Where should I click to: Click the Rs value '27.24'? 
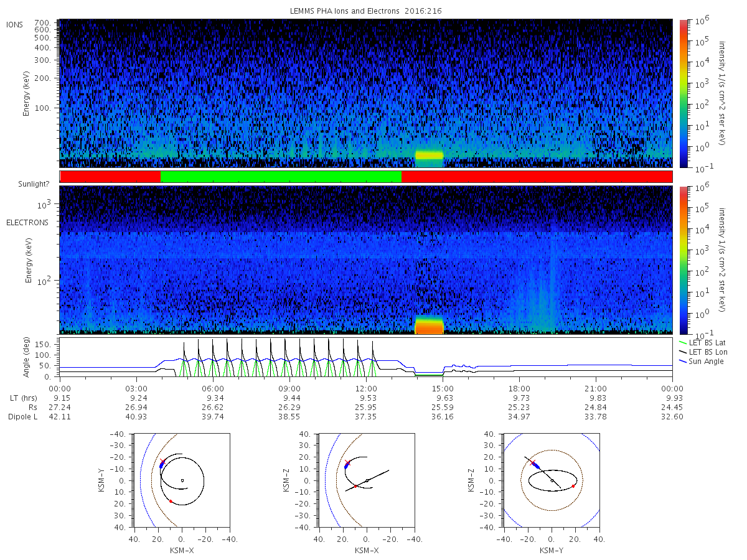60,408
